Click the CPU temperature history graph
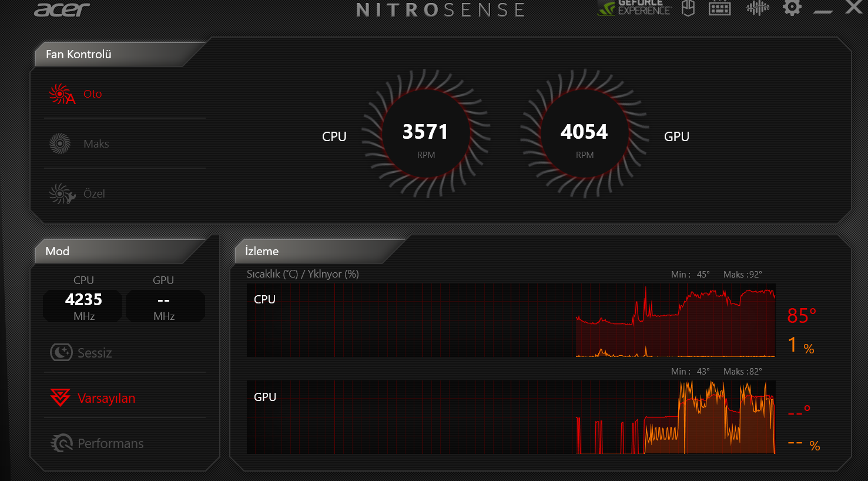The image size is (868, 481). 511,320
